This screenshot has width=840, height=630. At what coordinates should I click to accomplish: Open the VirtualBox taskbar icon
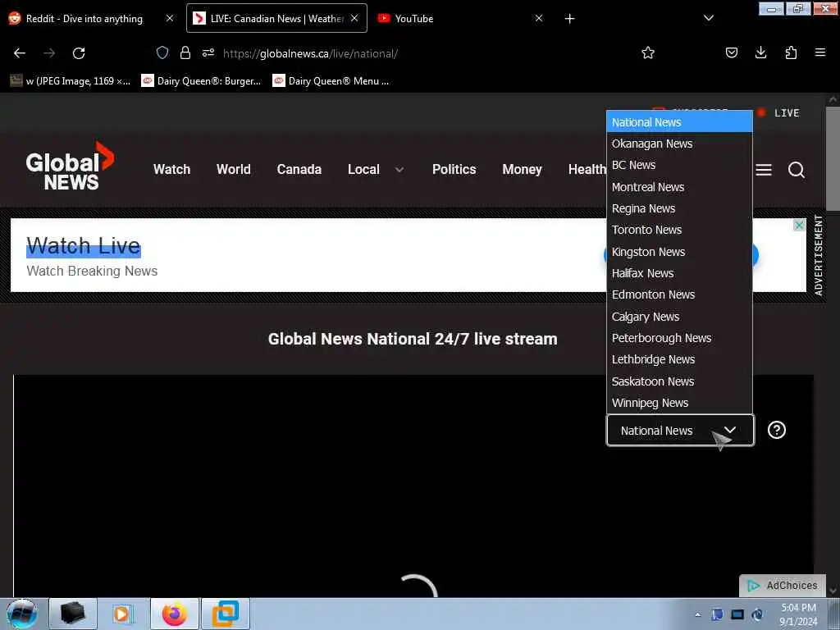tap(226, 614)
